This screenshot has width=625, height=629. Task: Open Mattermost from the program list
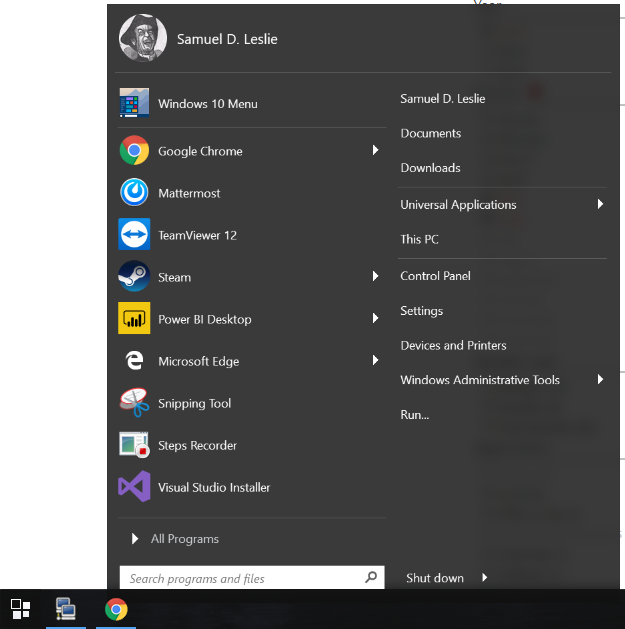134,193
